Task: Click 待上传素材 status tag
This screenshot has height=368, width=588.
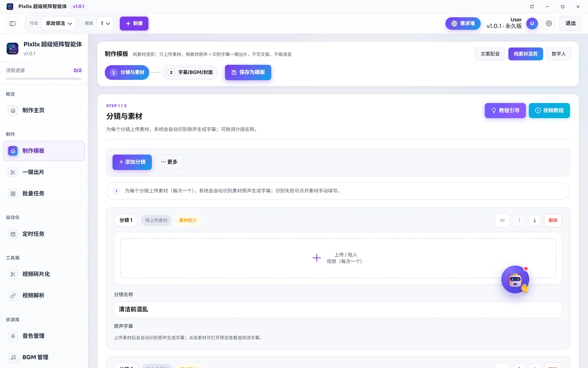Action: 156,220
